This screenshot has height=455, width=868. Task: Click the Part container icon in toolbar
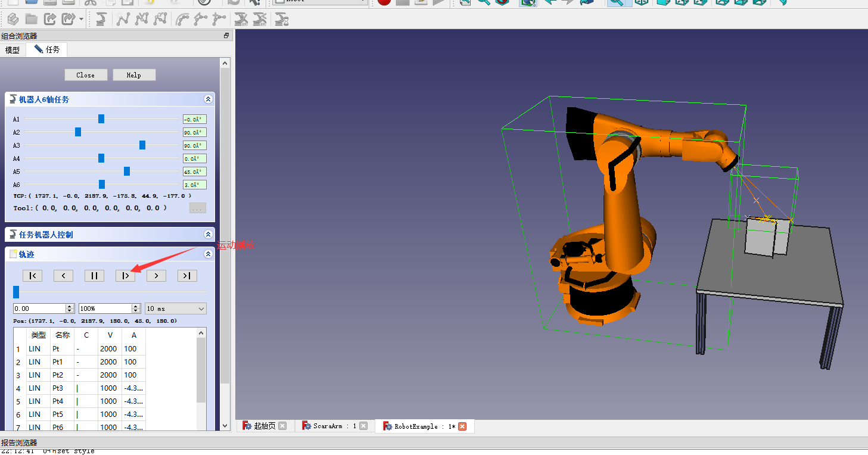[x=13, y=19]
